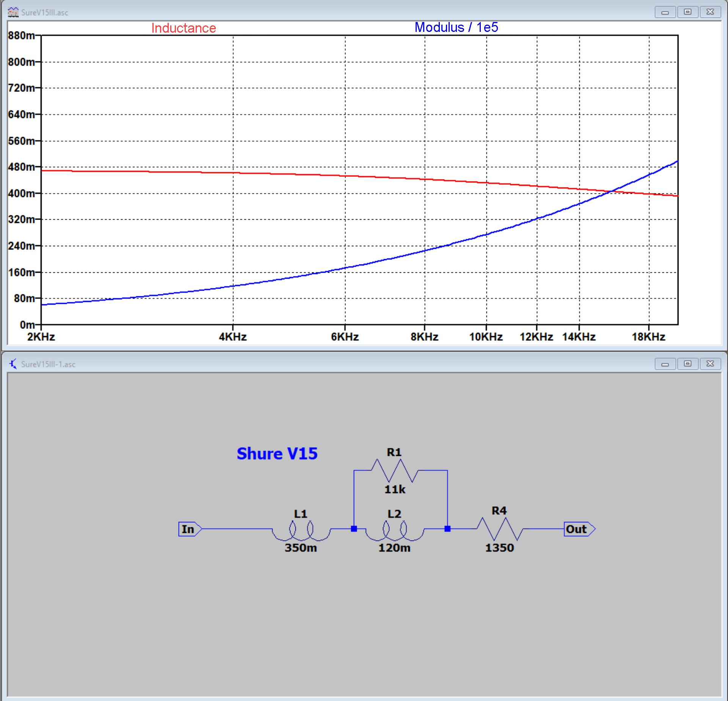
Task: Click the junction node right of L2
Action: point(447,529)
